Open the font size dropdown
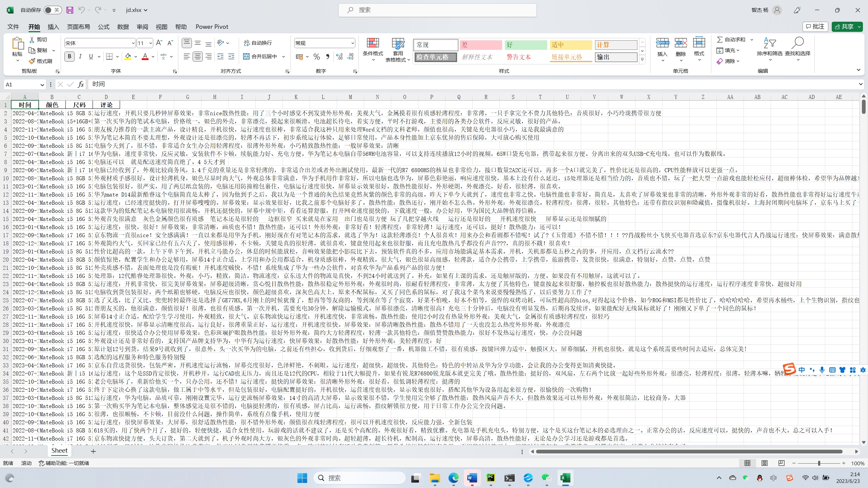Image resolution: width=868 pixels, height=488 pixels. pyautogui.click(x=150, y=43)
